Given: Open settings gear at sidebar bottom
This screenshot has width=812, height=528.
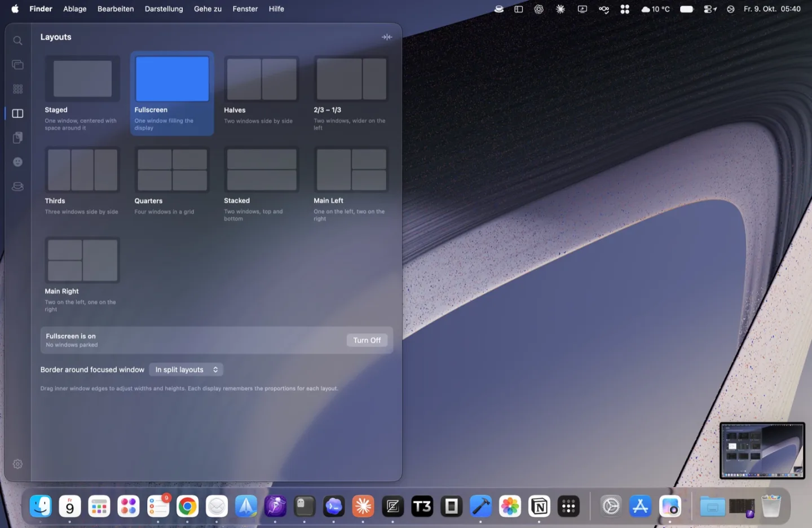Looking at the screenshot, I should [17, 464].
